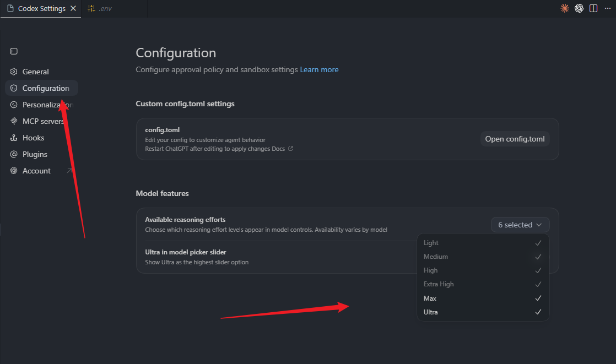Click the Configuration page heading
Image resolution: width=616 pixels, height=364 pixels.
(x=176, y=53)
